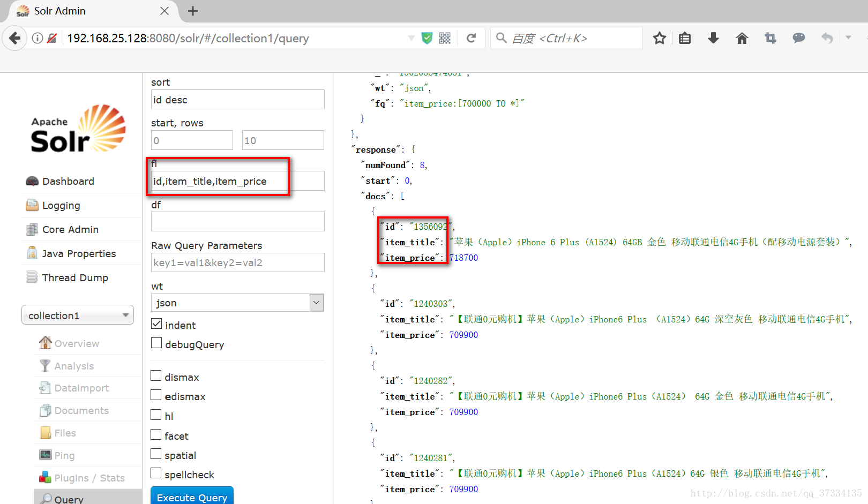
Task: Expand the collection1 core selector
Action: coord(78,315)
